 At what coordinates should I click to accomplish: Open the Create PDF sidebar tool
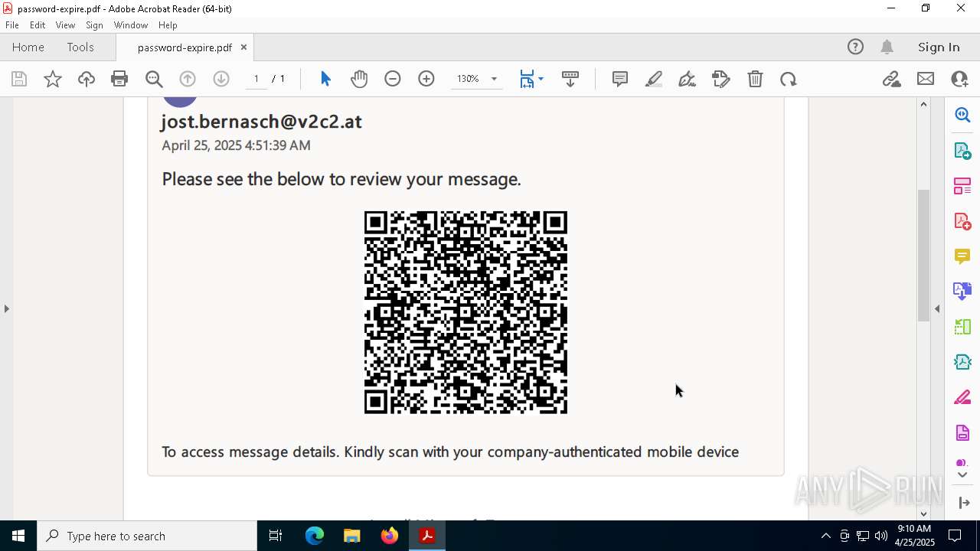click(x=962, y=221)
